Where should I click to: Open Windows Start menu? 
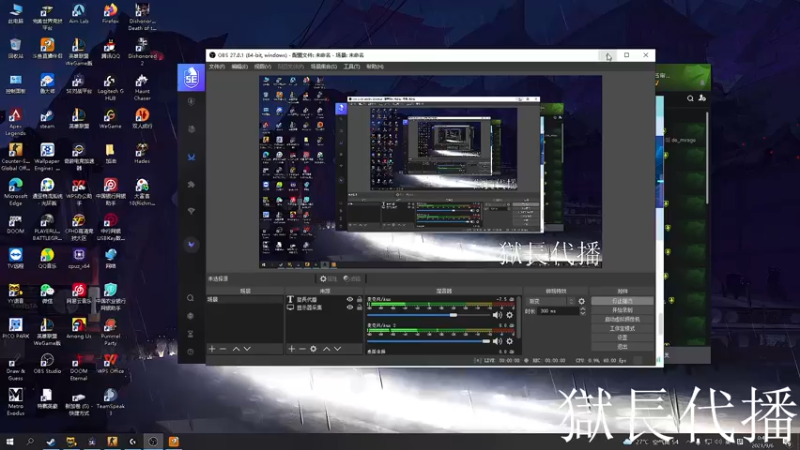point(9,442)
